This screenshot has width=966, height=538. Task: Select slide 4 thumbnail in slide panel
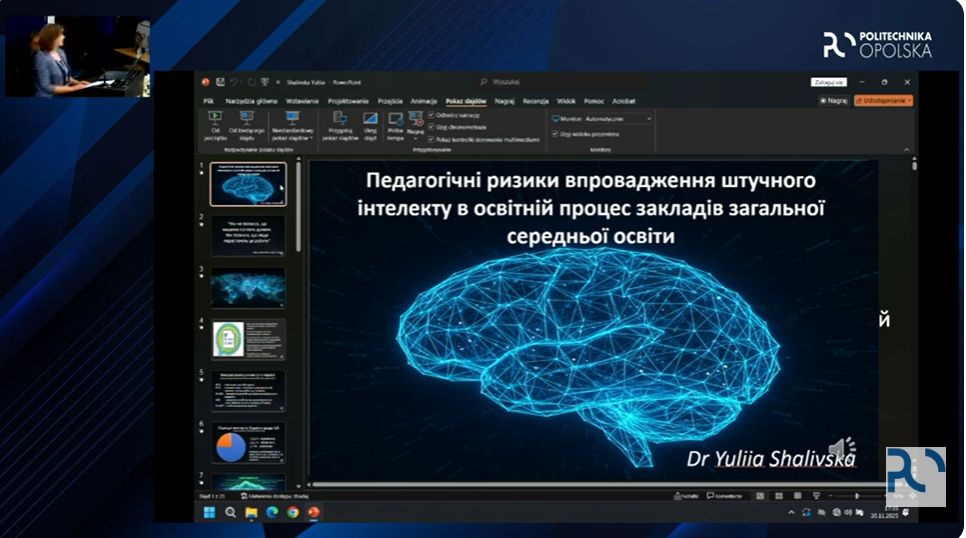click(x=248, y=339)
